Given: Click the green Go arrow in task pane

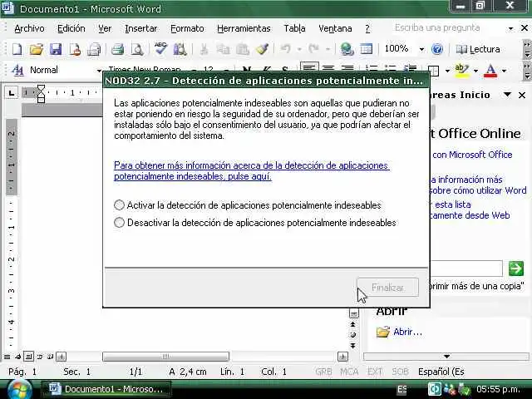Looking at the screenshot, I should point(515,268).
